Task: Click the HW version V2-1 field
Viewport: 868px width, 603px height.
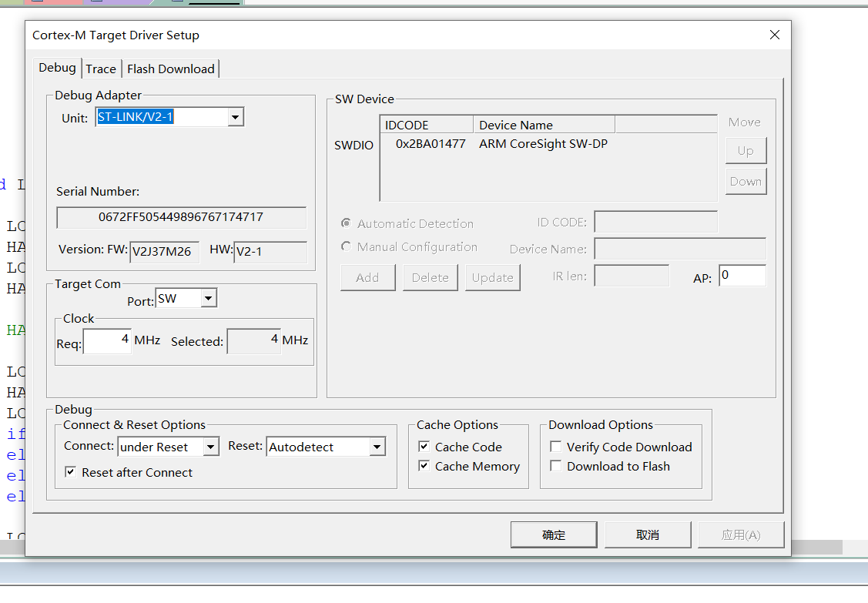Action: pyautogui.click(x=270, y=252)
